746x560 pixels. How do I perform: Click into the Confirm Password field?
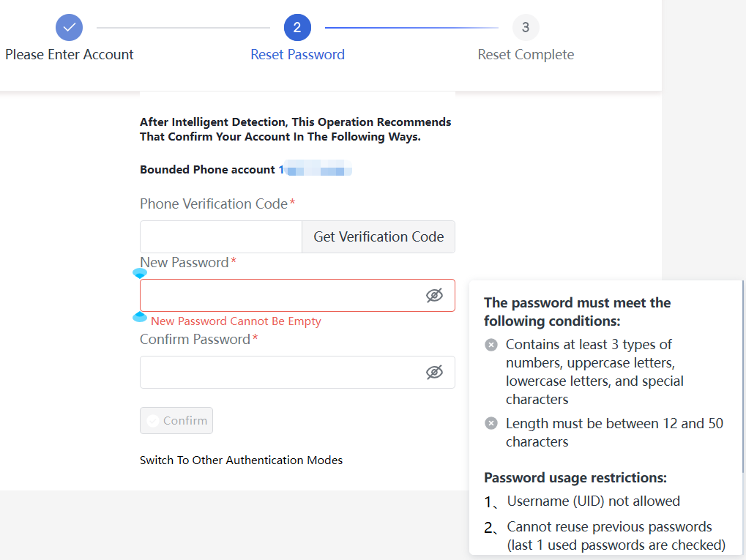pos(278,372)
